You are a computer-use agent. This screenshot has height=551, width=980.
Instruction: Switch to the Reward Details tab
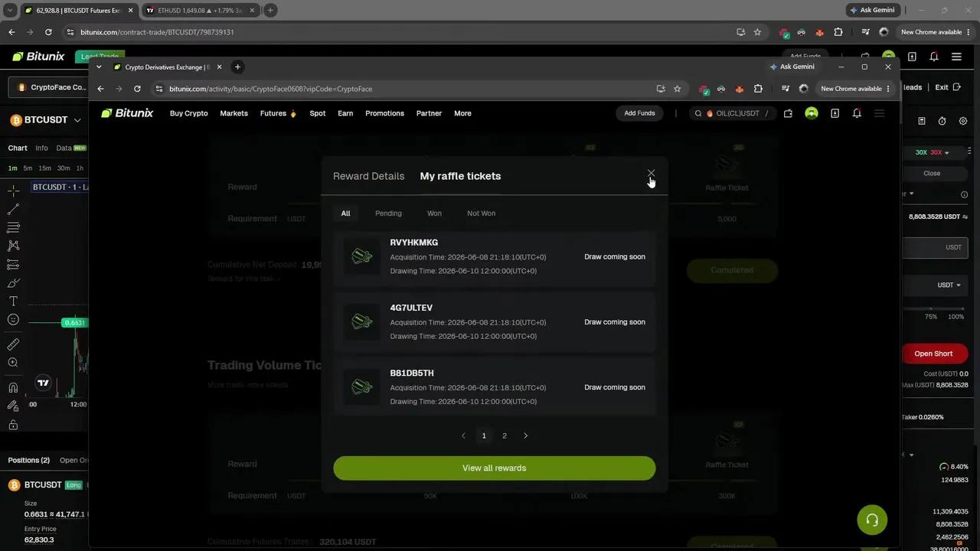tap(368, 176)
